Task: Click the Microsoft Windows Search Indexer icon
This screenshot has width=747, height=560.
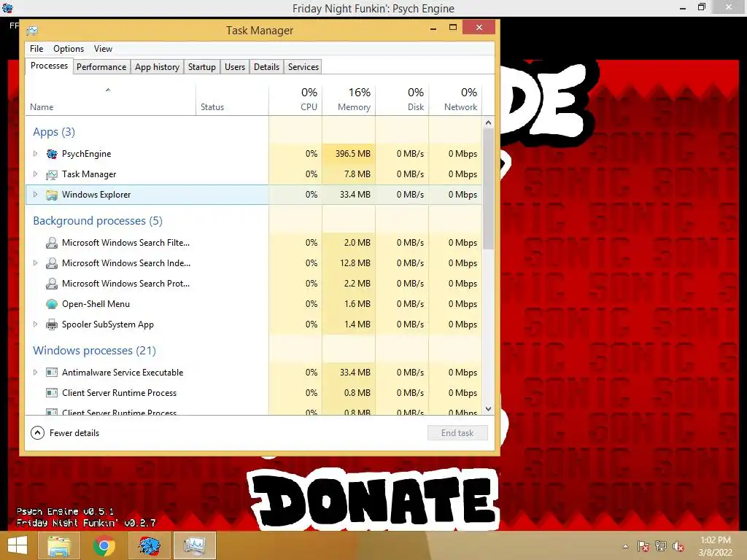Action: click(x=52, y=263)
